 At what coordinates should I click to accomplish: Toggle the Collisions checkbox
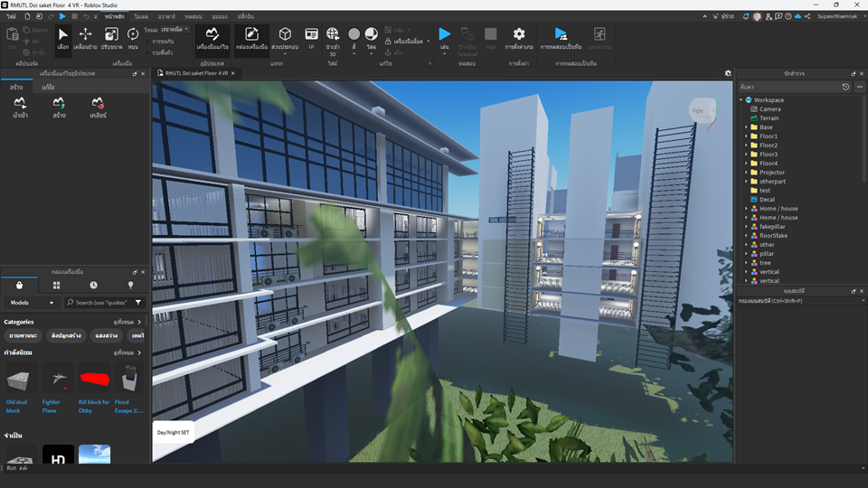point(147,42)
